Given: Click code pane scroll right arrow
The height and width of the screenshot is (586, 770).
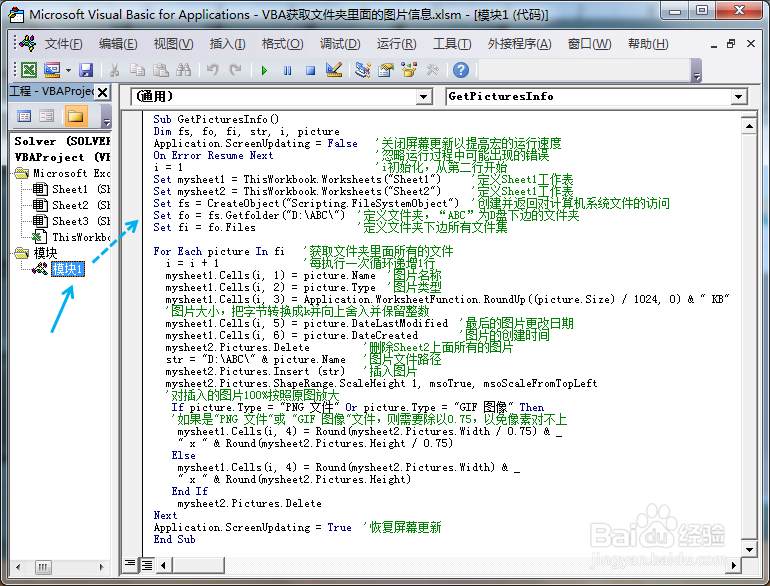Looking at the screenshot, I should click(734, 565).
